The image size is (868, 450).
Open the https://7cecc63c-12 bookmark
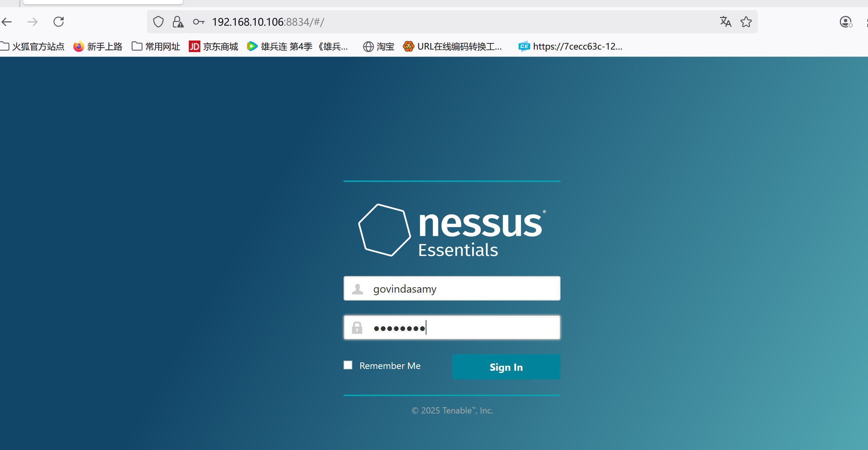tap(570, 47)
